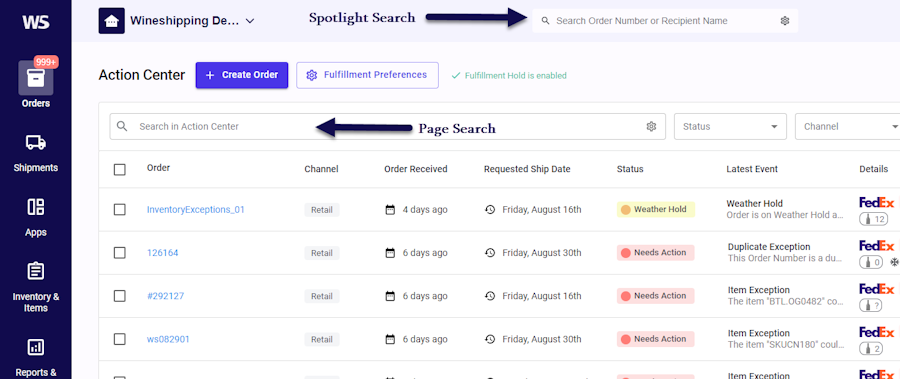This screenshot has width=900, height=379.
Task: Open Inventory & Items clipboard icon
Action: point(36,271)
